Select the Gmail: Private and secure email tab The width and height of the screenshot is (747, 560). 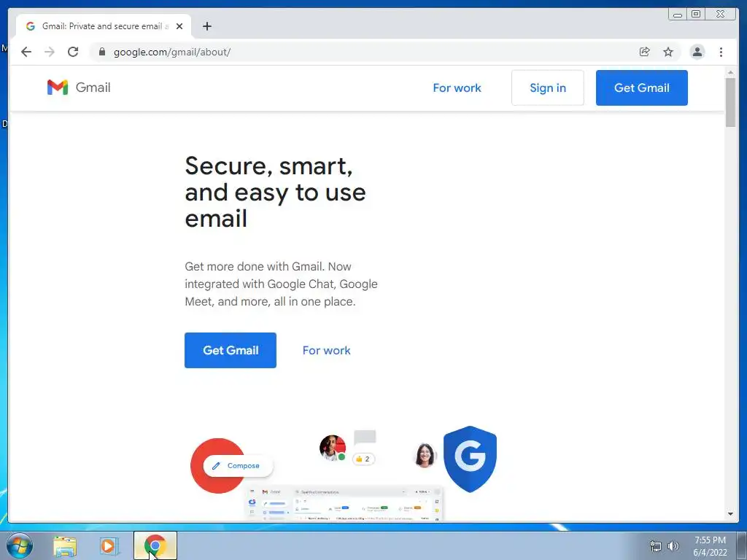pos(104,26)
